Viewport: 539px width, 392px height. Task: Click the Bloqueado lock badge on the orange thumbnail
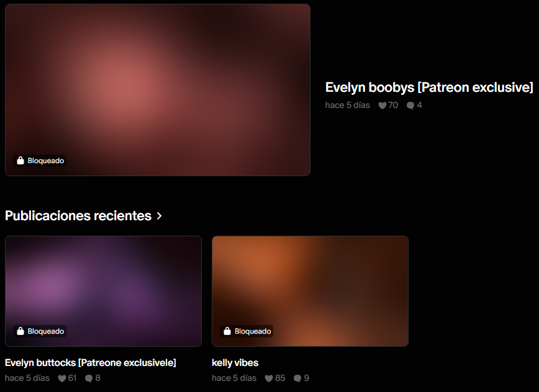[247, 331]
